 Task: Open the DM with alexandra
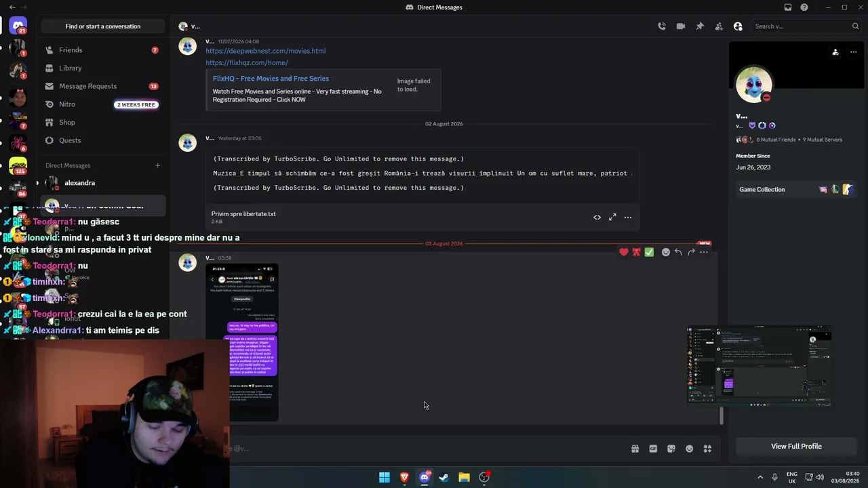102,183
